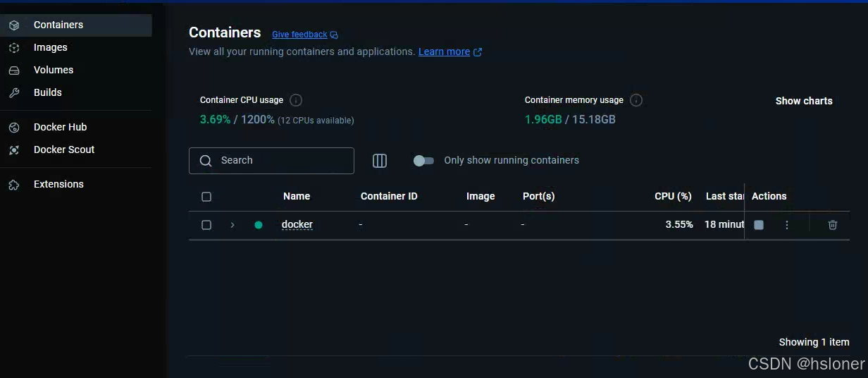
Task: Open more actions menu for docker
Action: tap(787, 225)
